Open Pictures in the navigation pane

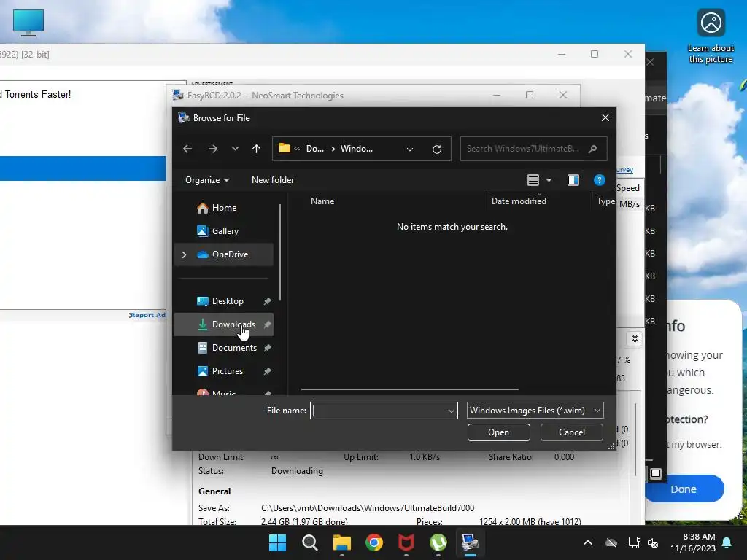223,371
